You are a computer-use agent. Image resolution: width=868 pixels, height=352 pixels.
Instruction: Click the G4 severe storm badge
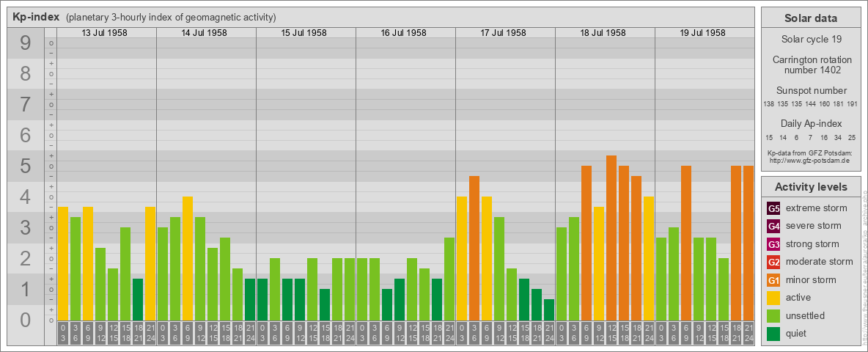[773, 227]
